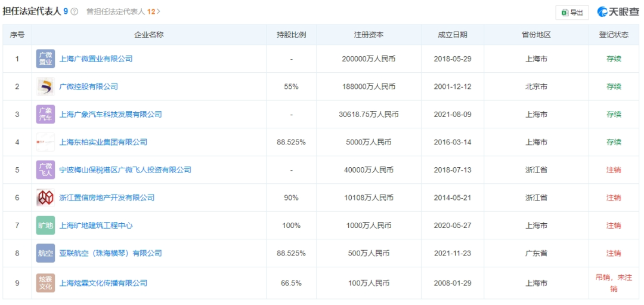Click the date 2008-01-29
This screenshot has height=305, width=644.
452,283
